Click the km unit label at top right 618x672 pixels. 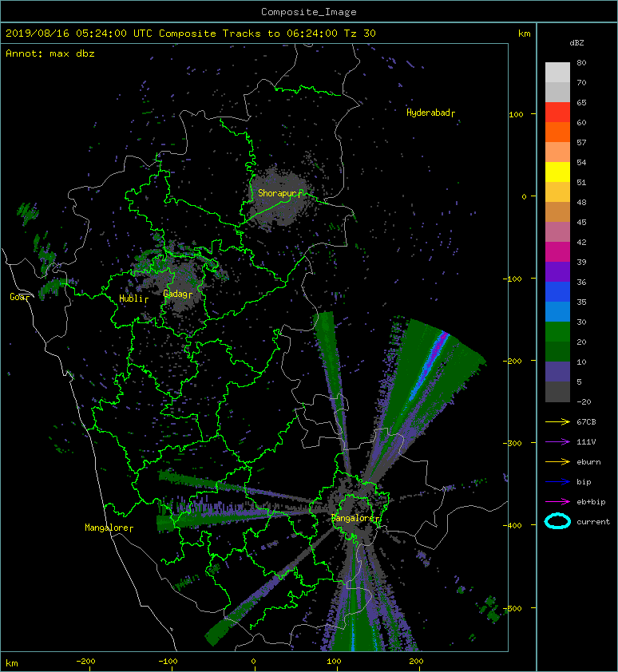tap(524, 34)
